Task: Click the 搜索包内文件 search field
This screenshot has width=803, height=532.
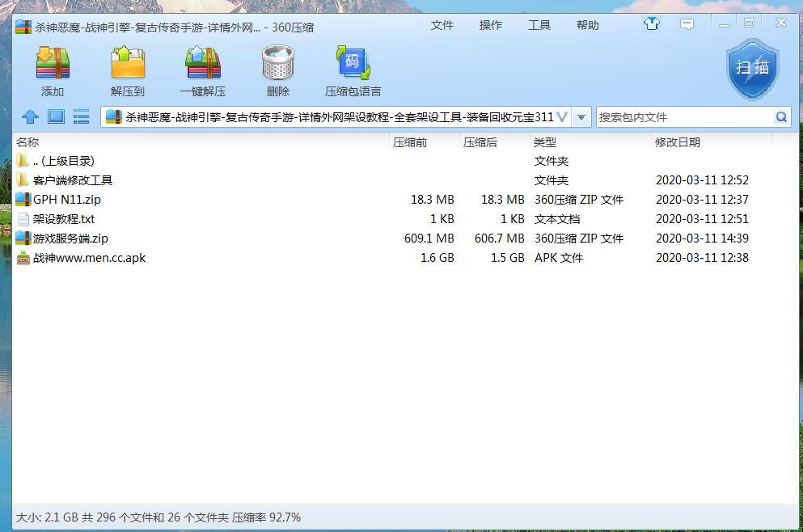Action: (683, 117)
